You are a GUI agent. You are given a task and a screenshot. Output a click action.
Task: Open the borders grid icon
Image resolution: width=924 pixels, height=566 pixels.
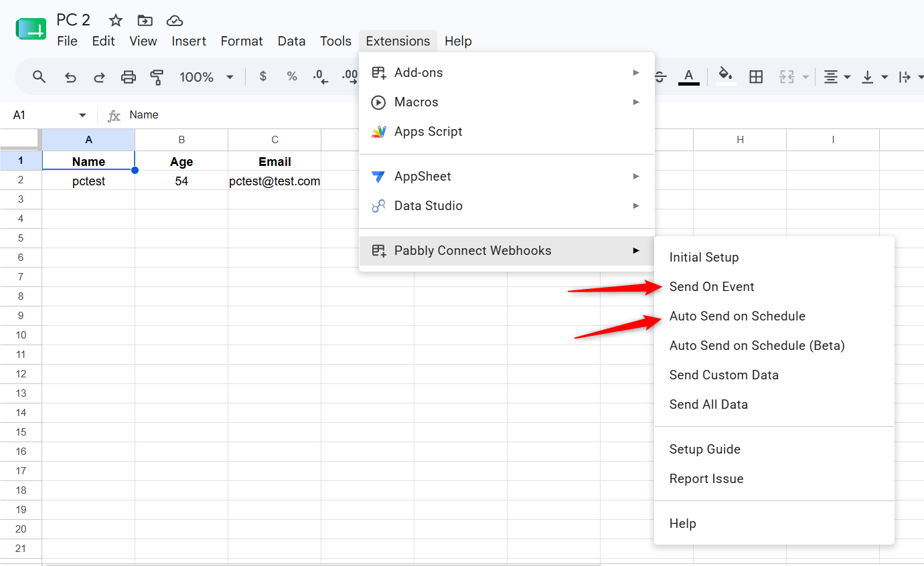point(756,77)
